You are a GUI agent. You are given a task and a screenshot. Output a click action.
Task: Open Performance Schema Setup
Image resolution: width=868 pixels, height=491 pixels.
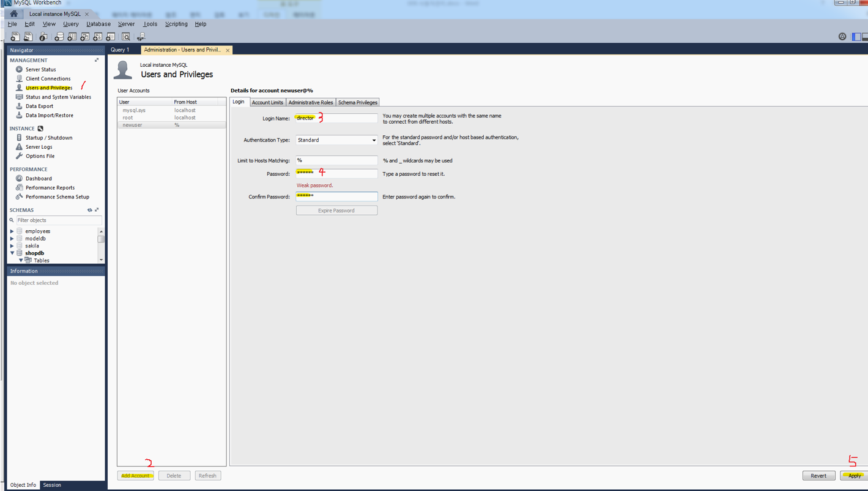[57, 197]
